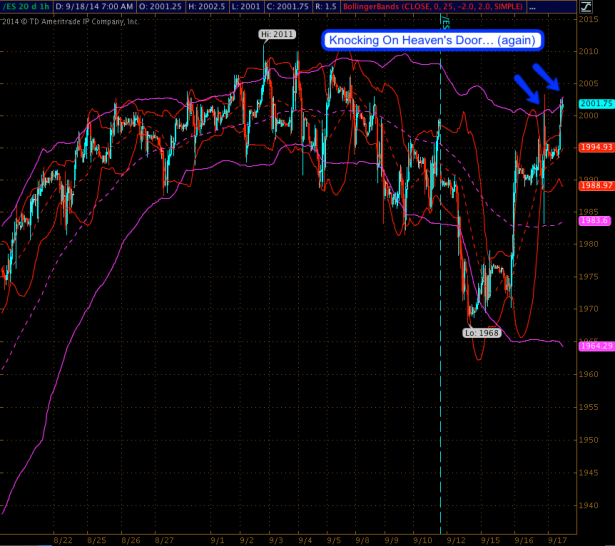Click the magenta 1983.6 price tag

(593, 221)
